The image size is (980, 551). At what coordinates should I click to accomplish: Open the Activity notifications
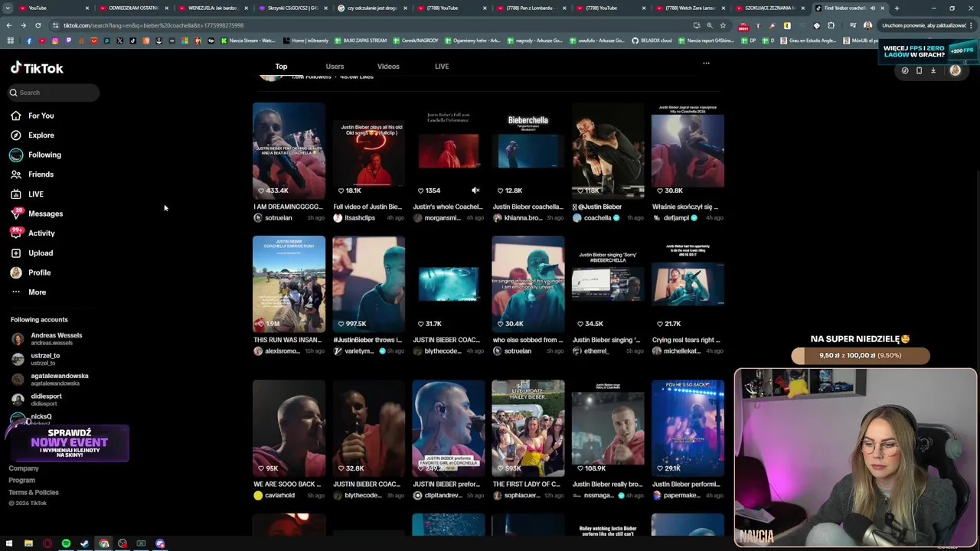33,233
